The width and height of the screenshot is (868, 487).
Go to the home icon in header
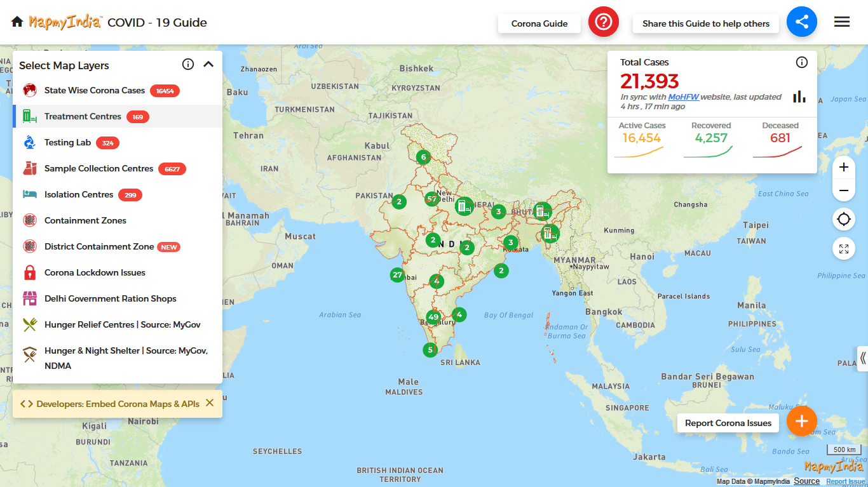click(x=17, y=22)
